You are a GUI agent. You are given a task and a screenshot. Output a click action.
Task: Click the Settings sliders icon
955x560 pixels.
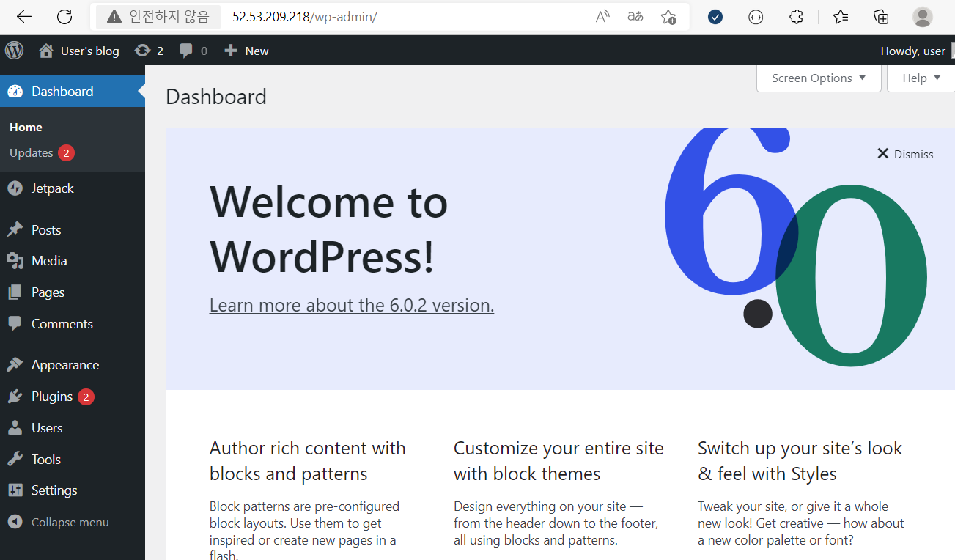click(x=15, y=490)
